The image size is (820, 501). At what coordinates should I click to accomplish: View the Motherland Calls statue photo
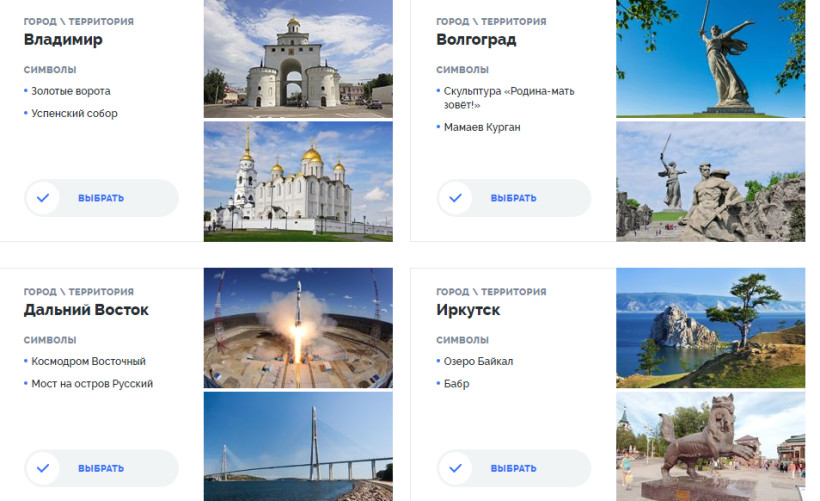click(x=710, y=59)
